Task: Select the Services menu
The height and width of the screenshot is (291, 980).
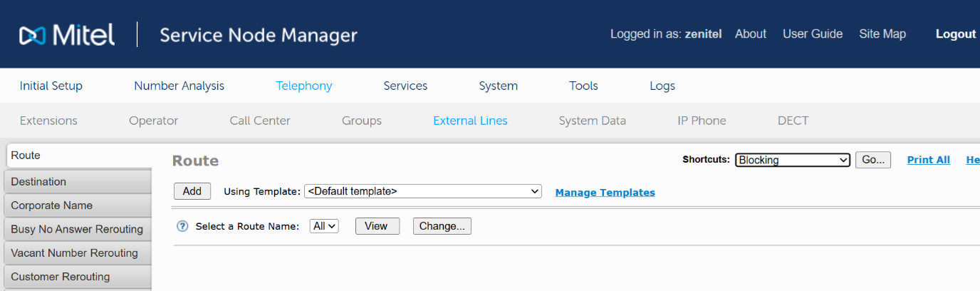Action: tap(405, 86)
